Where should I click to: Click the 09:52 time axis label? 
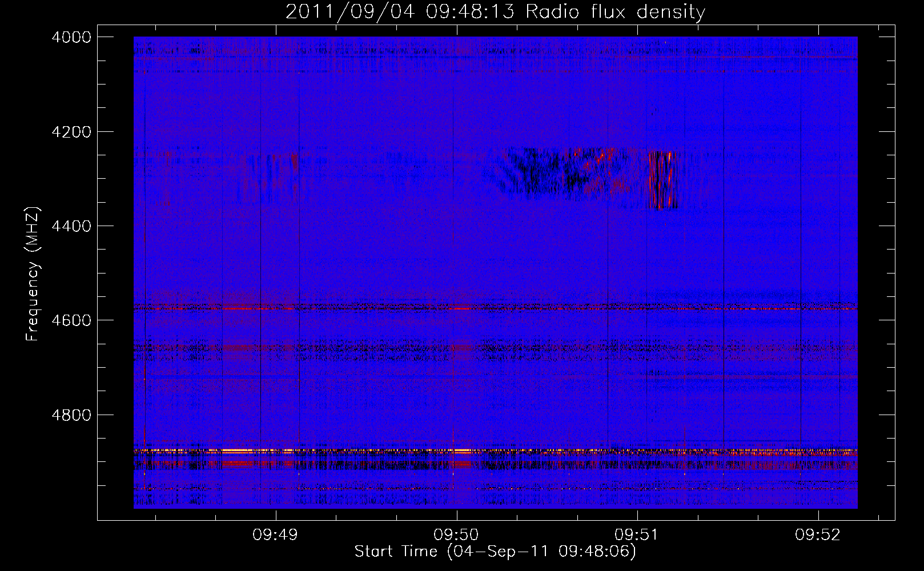tap(818, 534)
